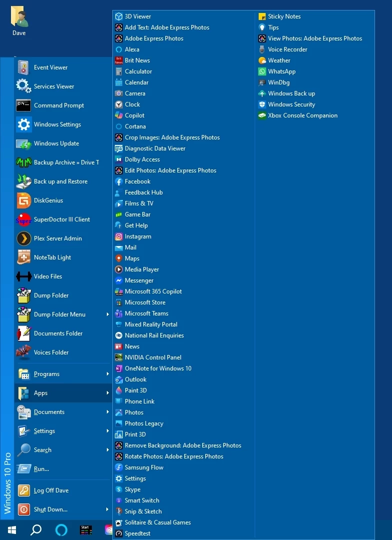Expand the Dump Folder Menu arrow
The image size is (392, 540).
(108, 314)
